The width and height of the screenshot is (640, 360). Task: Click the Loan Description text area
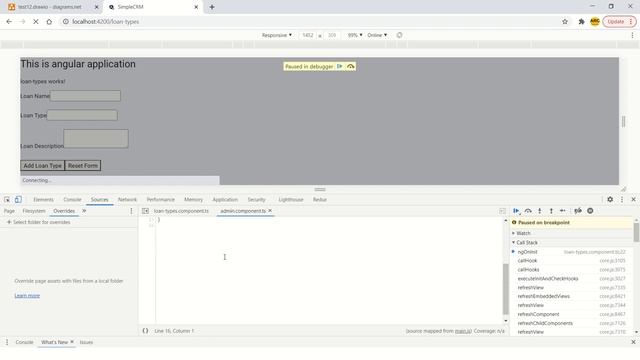click(x=96, y=139)
